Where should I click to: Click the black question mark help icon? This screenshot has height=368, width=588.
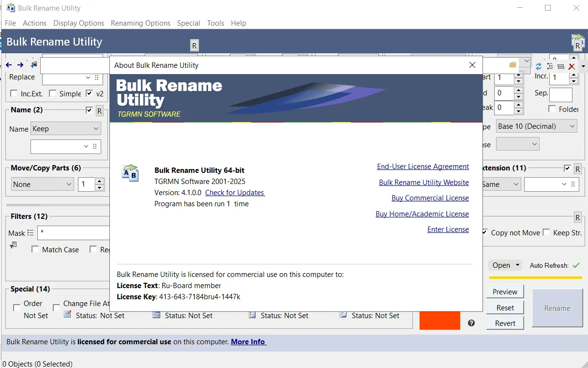(471, 323)
